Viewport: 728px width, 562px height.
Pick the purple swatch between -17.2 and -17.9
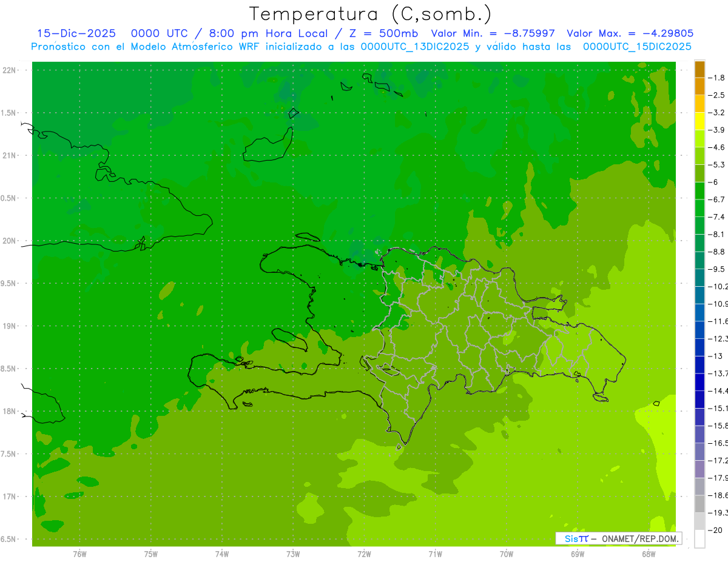pyautogui.click(x=699, y=469)
